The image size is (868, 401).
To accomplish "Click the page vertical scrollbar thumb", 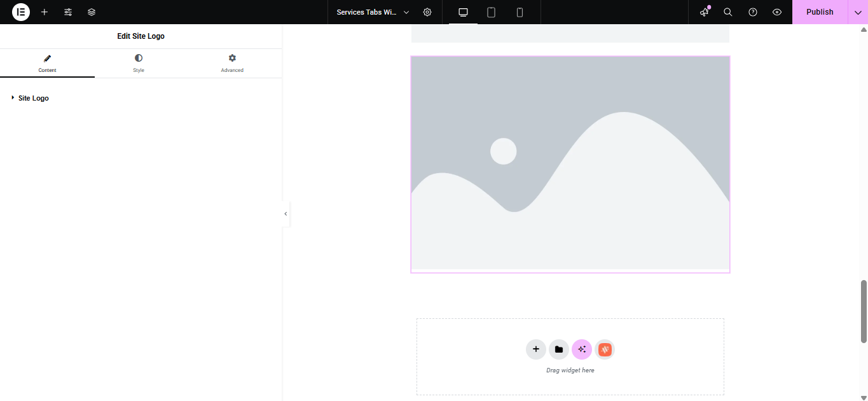I will click(x=864, y=312).
